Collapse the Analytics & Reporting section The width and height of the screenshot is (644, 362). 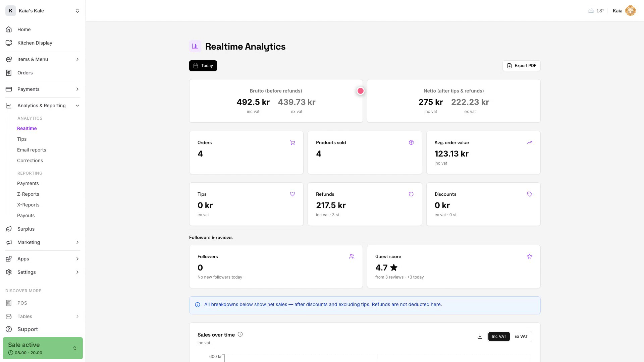click(43, 106)
